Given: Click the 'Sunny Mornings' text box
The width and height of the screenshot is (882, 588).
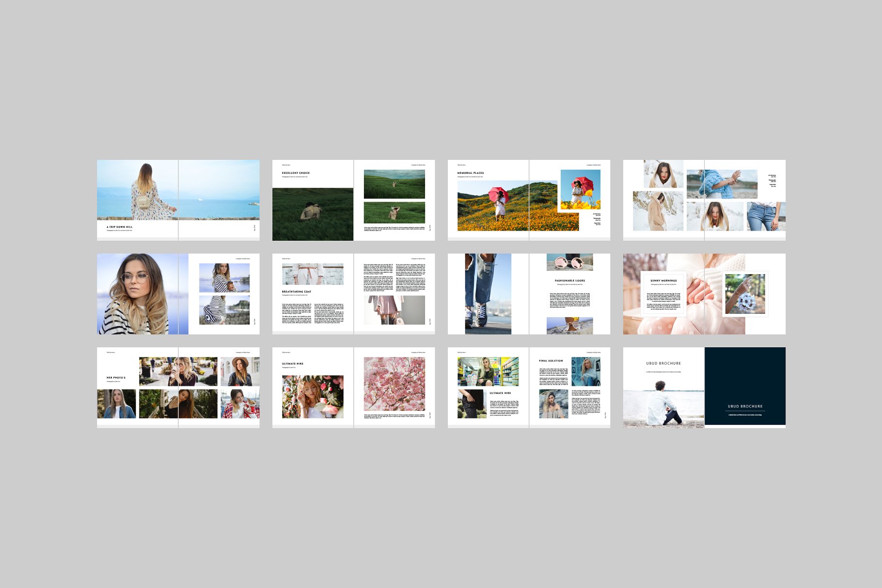Looking at the screenshot, I should [x=663, y=293].
